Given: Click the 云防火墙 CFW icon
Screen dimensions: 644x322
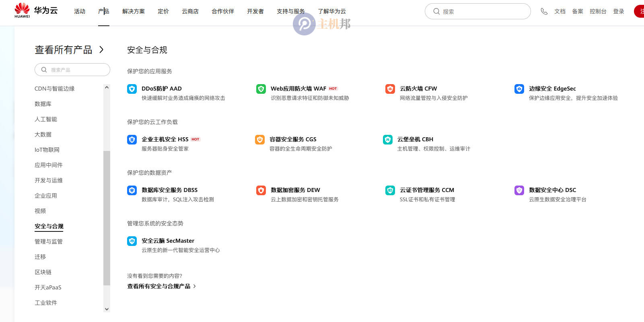Looking at the screenshot, I should (x=390, y=89).
